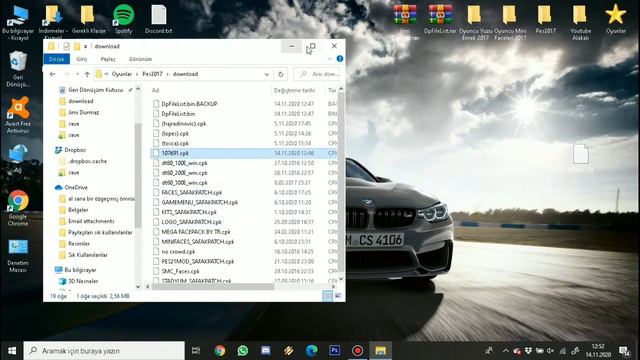Open WhatsApp from the taskbar
This screenshot has height=360, width=640.
pyautogui.click(x=243, y=351)
